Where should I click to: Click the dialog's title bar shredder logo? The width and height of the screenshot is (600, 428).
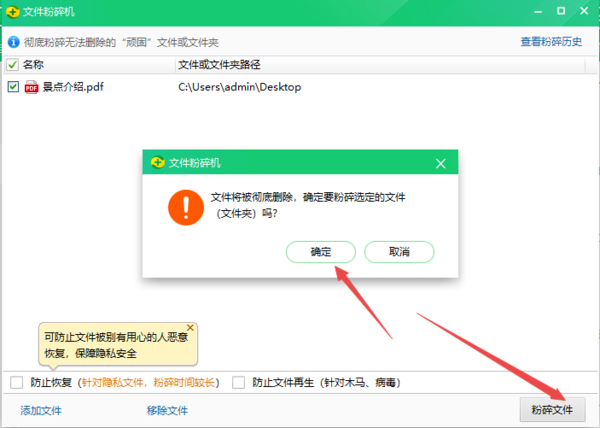point(157,162)
